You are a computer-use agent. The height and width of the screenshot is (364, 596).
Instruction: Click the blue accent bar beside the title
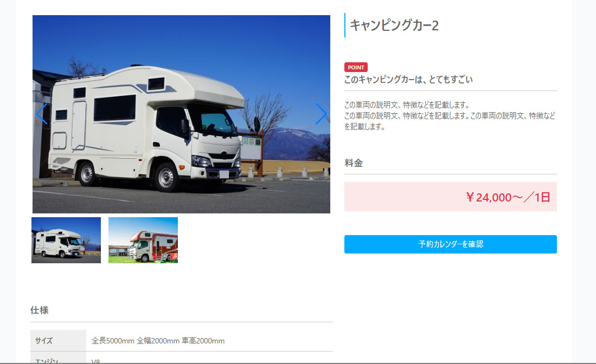click(x=345, y=25)
